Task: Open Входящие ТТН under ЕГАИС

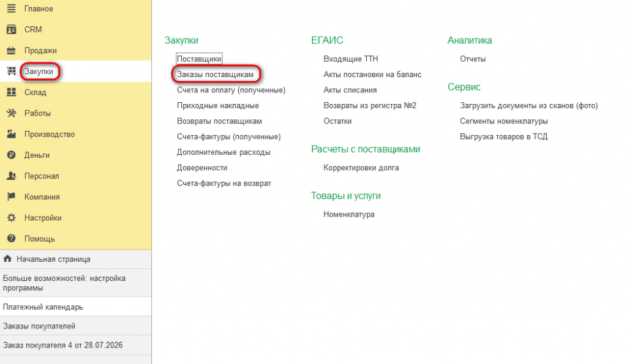Action: pyautogui.click(x=351, y=59)
